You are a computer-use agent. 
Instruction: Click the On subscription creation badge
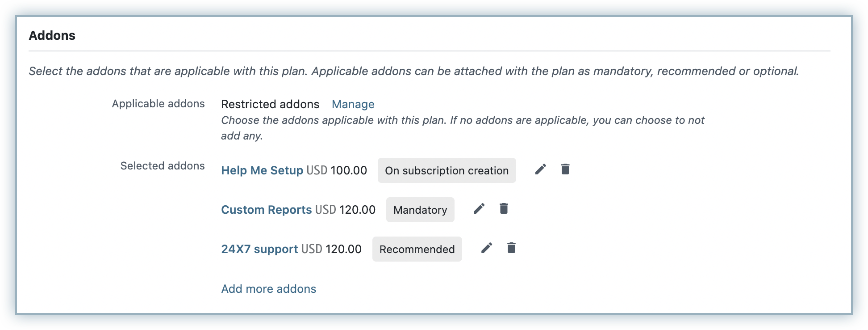tap(447, 170)
